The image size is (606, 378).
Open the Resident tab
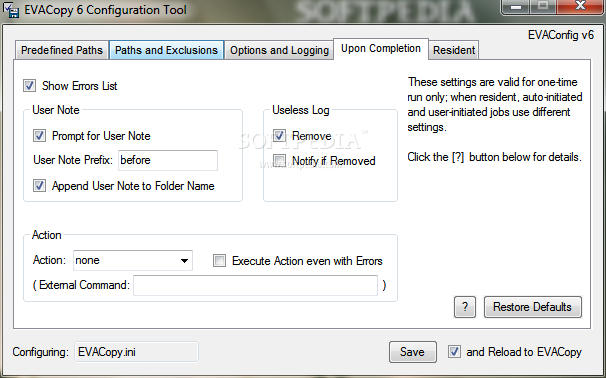(454, 50)
